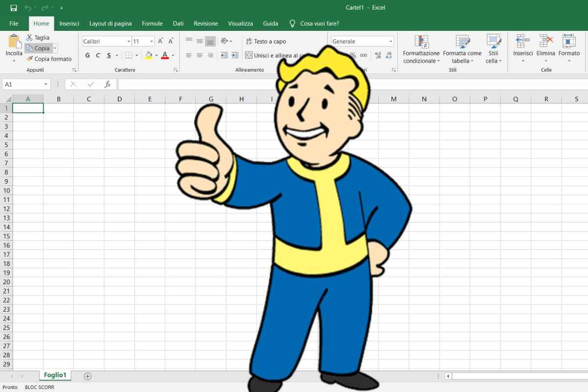This screenshot has width=588, height=392.
Task: Toggle center text horizontally
Action: tap(200, 55)
